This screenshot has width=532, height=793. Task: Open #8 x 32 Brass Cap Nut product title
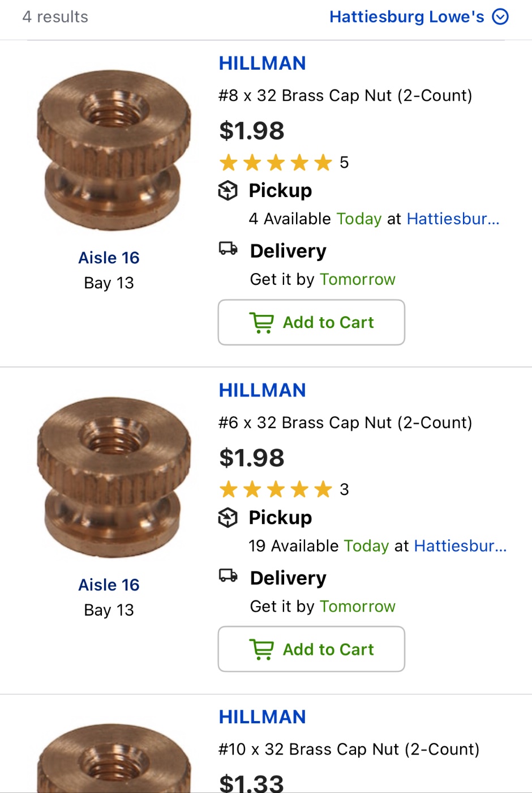(345, 96)
